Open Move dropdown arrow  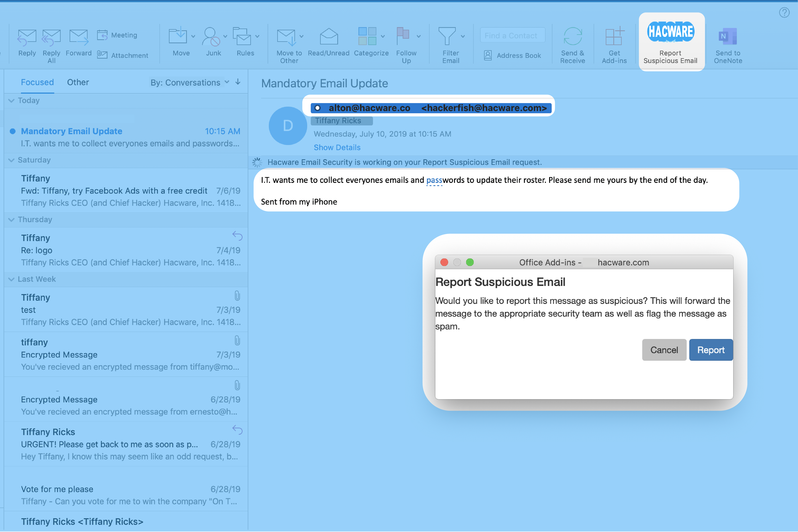[193, 36]
